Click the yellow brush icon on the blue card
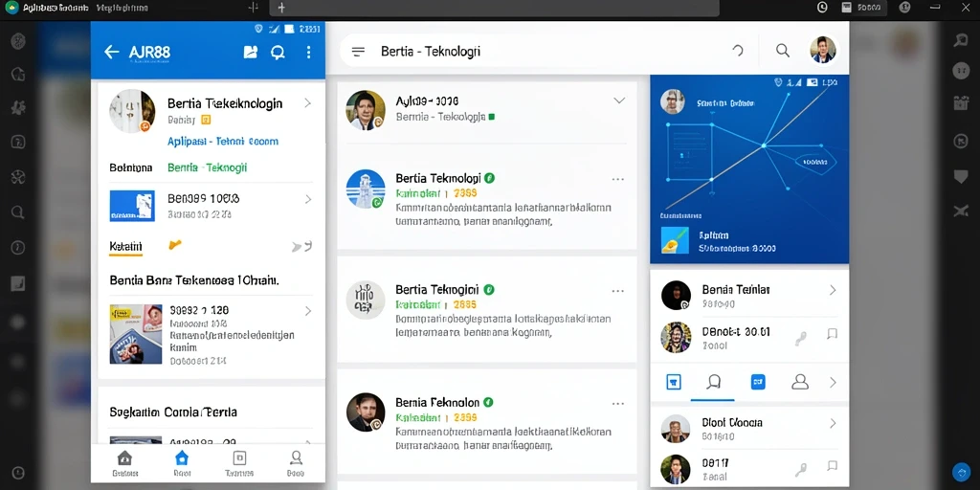 (x=675, y=240)
